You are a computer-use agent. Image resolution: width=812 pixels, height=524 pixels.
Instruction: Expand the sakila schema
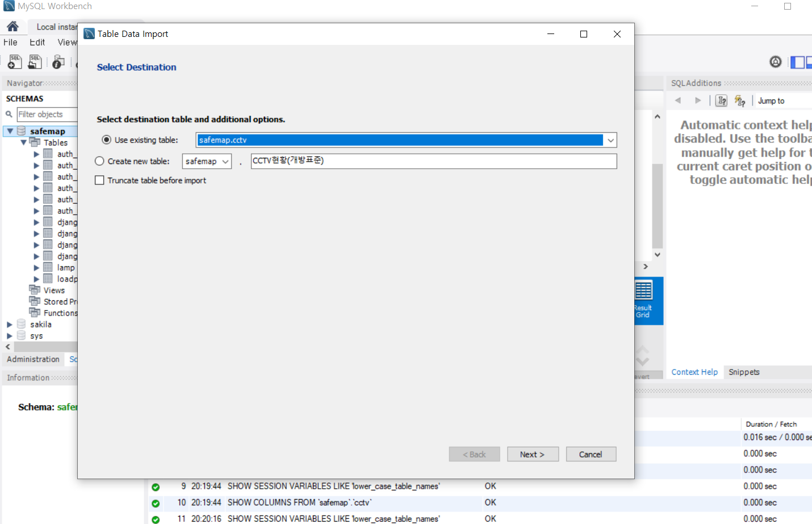click(10, 324)
